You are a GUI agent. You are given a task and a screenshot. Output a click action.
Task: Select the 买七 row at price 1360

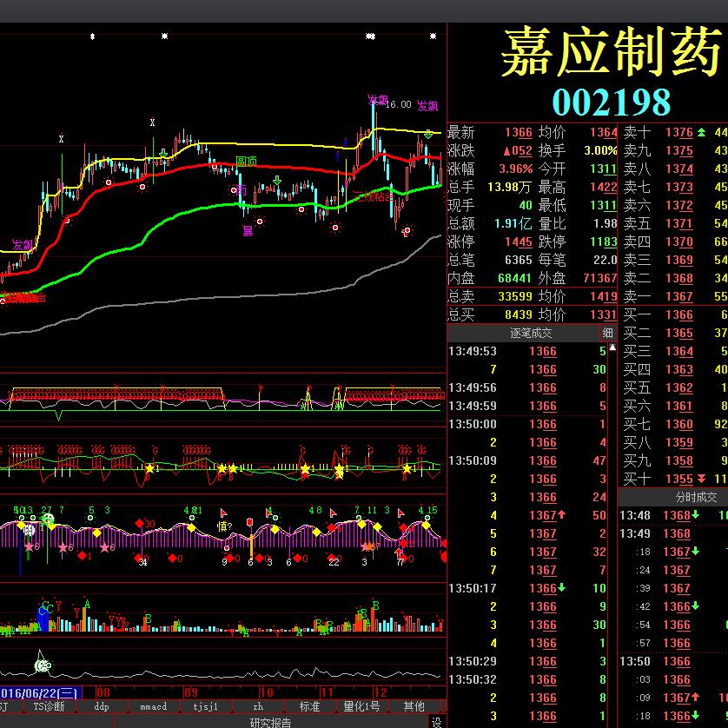[x=675, y=424]
